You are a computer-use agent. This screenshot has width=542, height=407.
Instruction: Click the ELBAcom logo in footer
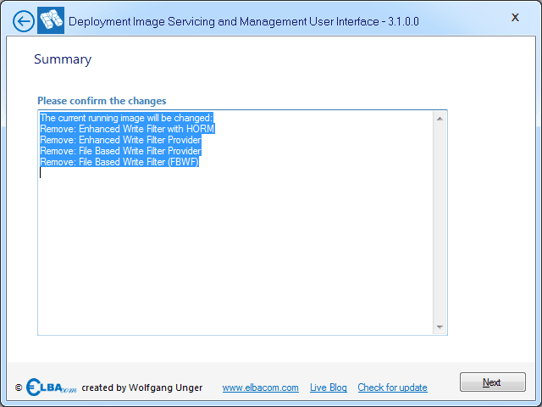[51, 387]
